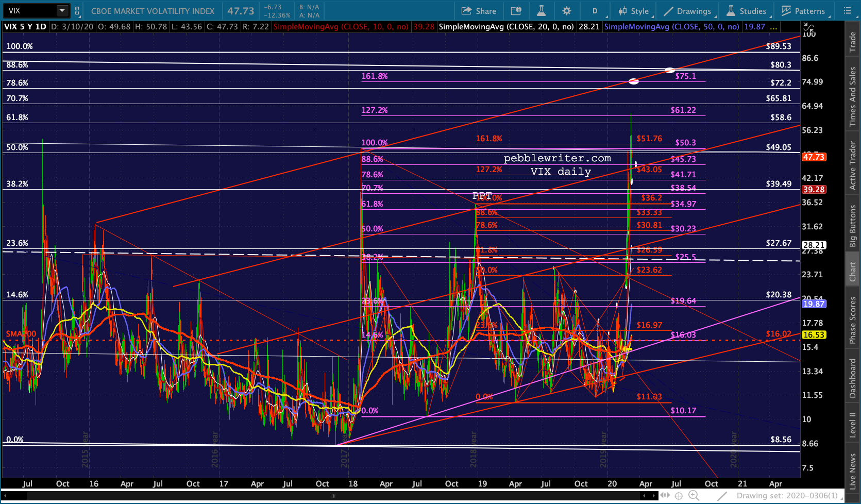861x504 pixels.
Task: Click the flask icon for quick study edit
Action: (x=541, y=11)
